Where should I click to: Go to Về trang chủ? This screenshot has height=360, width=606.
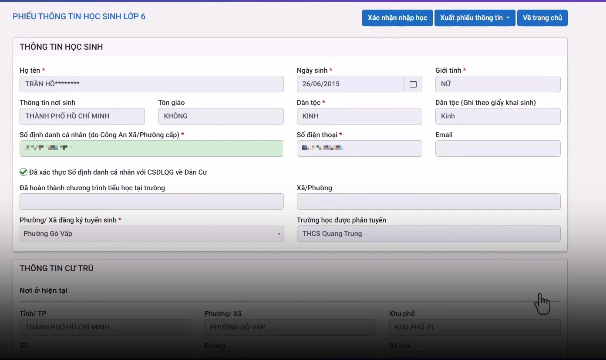[x=542, y=18]
